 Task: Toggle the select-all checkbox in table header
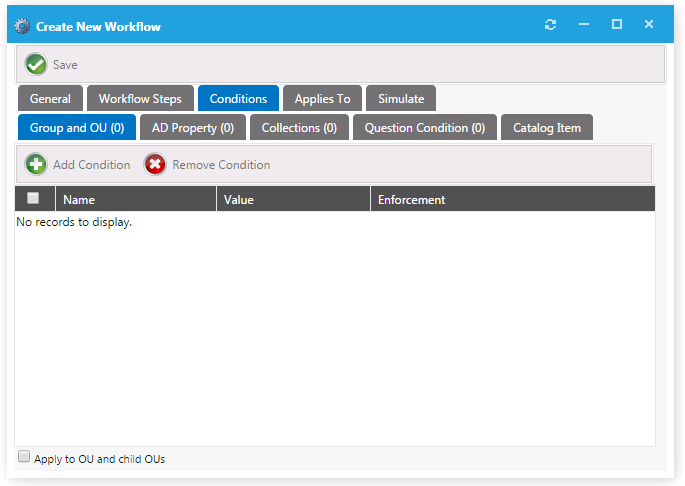[34, 198]
